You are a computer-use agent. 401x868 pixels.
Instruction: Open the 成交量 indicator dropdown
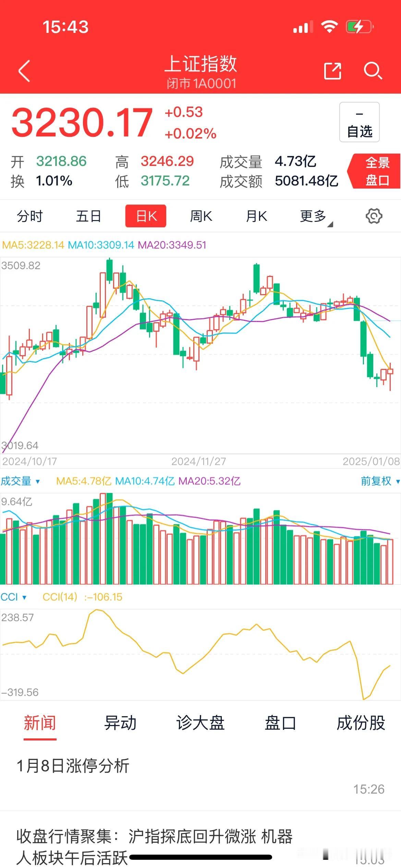(20, 481)
